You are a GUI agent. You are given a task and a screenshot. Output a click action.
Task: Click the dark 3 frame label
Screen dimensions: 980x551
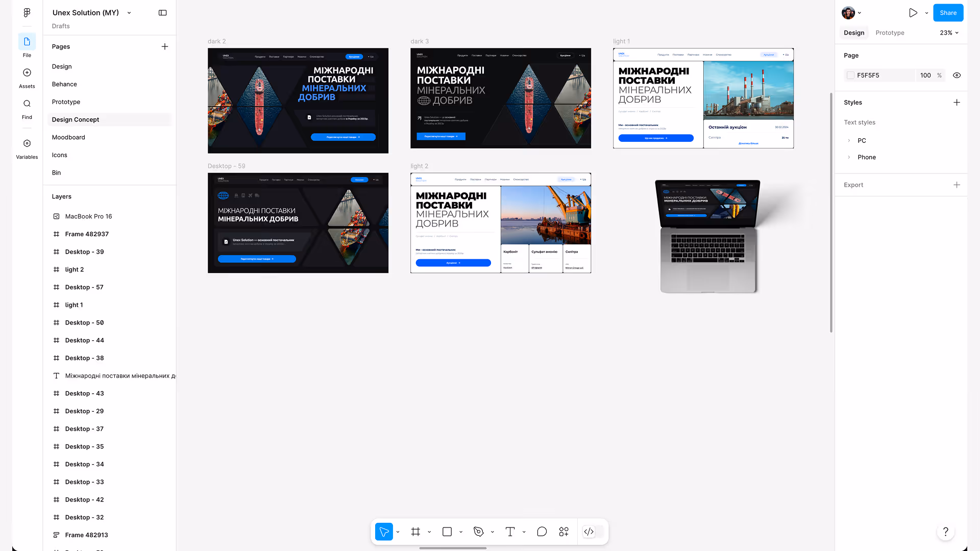tap(420, 41)
